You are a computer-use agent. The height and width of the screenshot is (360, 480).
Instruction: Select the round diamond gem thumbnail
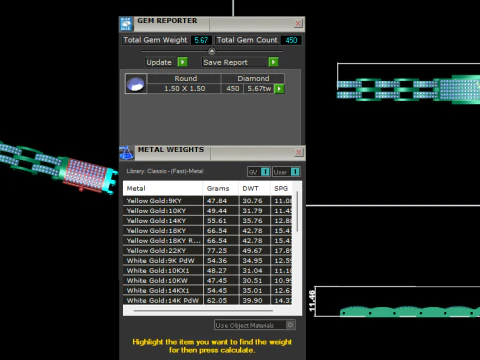click(x=136, y=84)
